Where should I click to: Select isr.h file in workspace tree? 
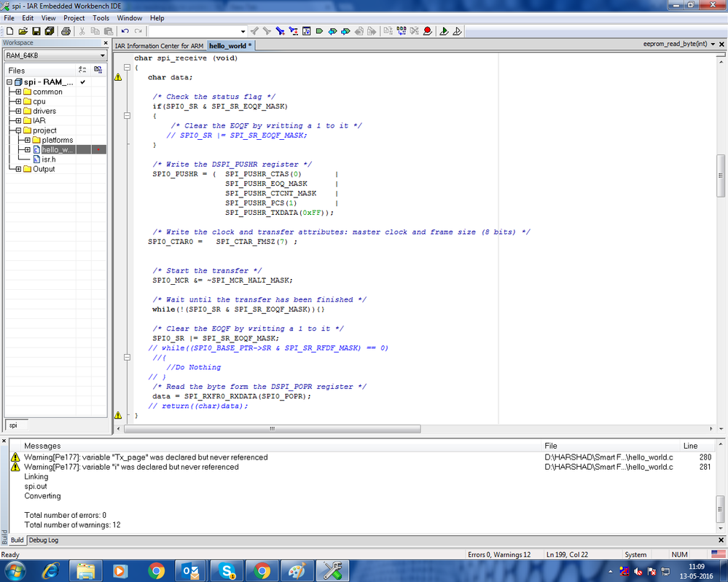pyautogui.click(x=49, y=160)
